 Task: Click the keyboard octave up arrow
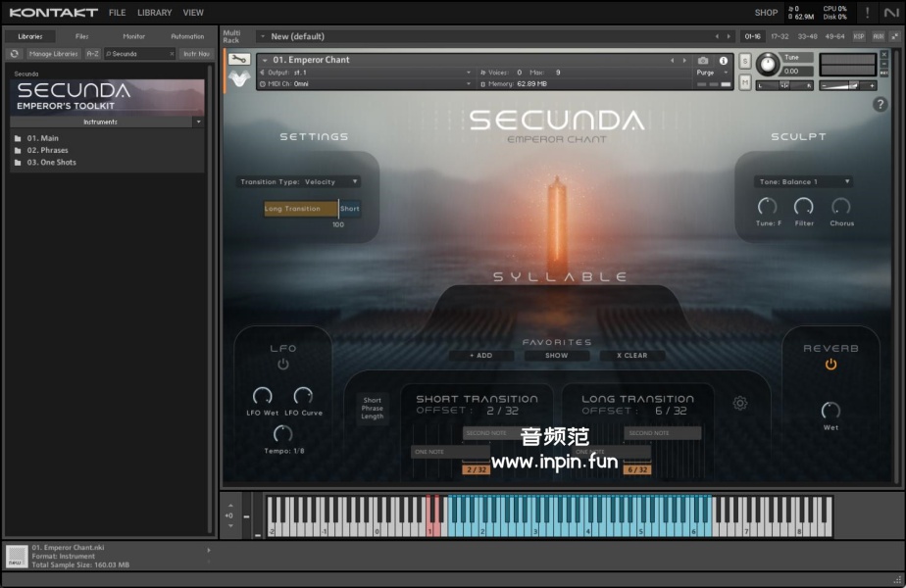click(x=230, y=506)
